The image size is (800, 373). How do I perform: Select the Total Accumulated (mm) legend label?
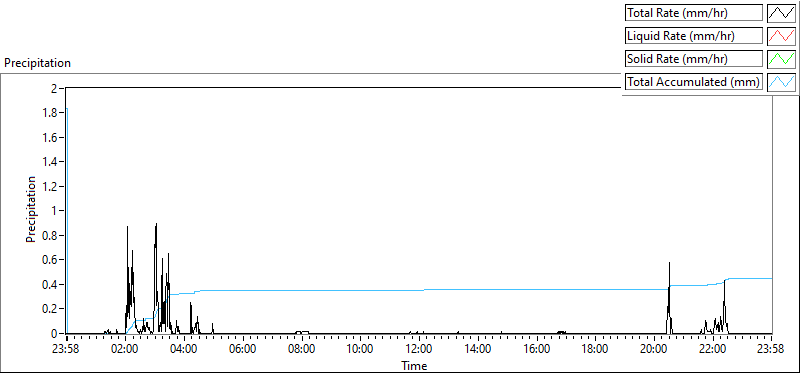[693, 82]
